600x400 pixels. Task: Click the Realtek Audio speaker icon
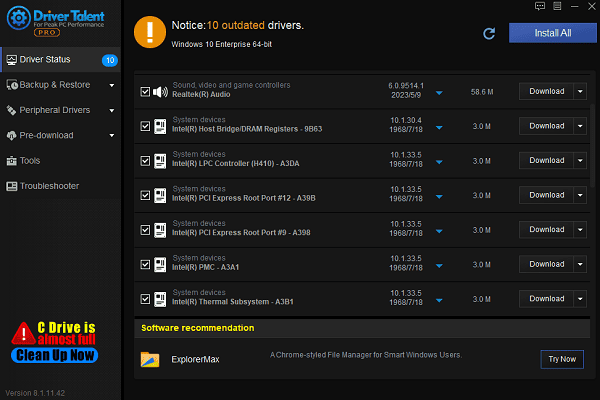[160, 92]
